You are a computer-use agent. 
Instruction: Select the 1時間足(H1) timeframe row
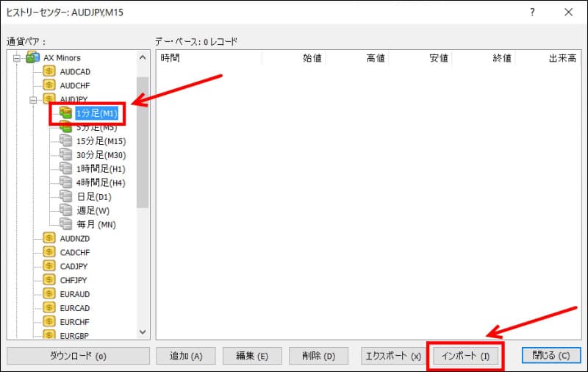(101, 169)
